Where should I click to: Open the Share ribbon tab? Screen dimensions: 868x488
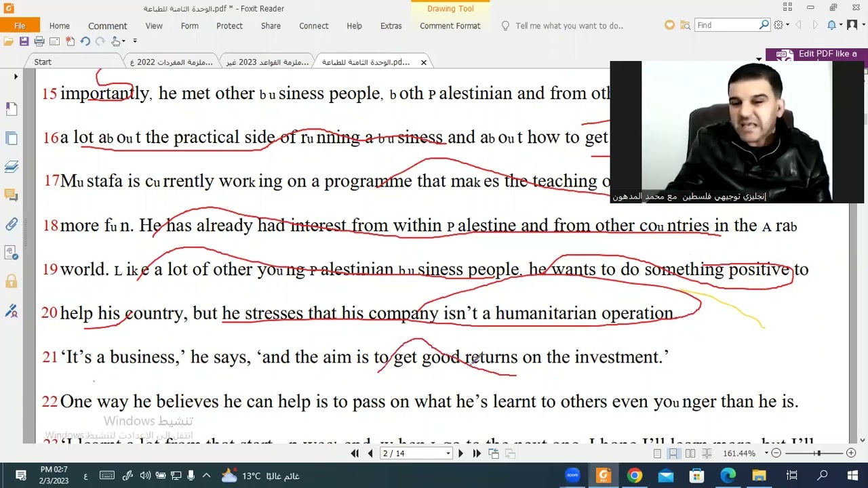tap(271, 26)
